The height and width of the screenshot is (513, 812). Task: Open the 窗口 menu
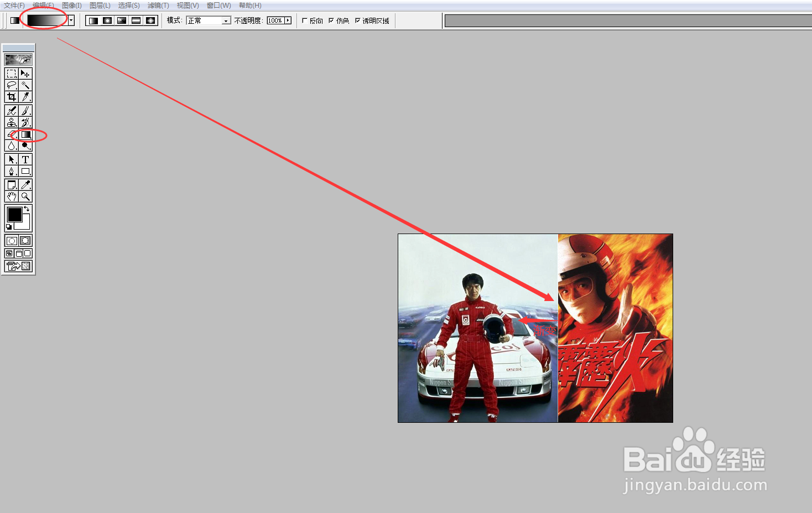tap(219, 6)
